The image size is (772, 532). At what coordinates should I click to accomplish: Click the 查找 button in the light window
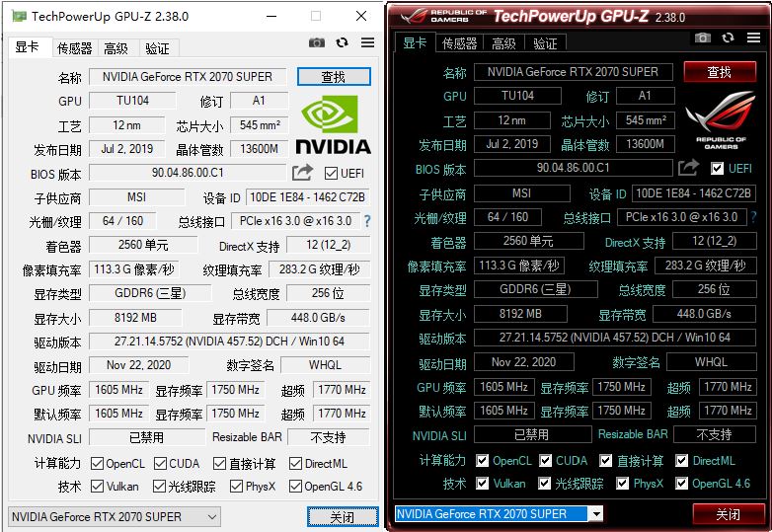pos(334,76)
